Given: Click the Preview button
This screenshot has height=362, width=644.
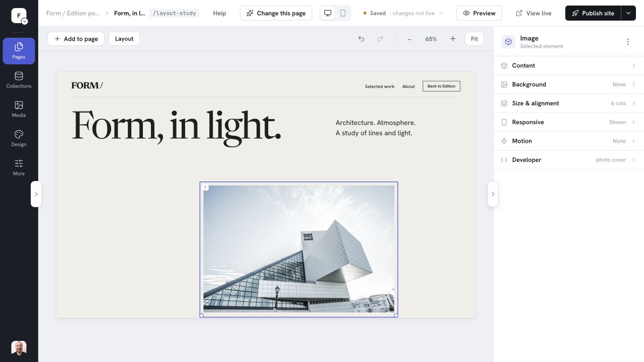Looking at the screenshot, I should tap(479, 13).
